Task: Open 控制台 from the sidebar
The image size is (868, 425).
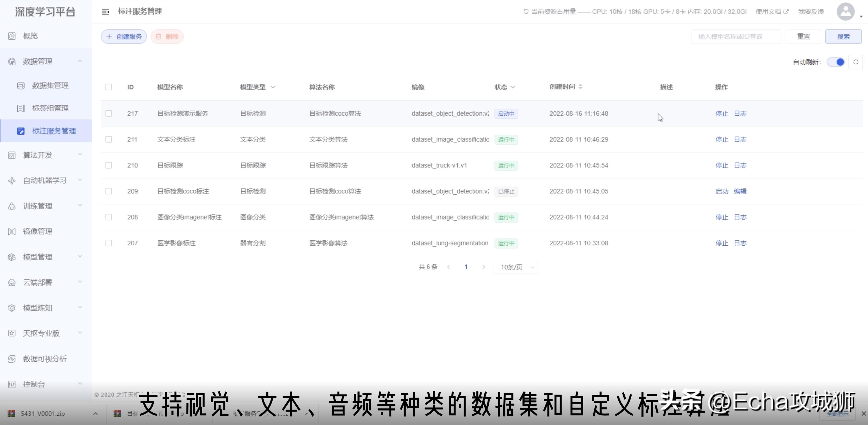Action: (33, 384)
